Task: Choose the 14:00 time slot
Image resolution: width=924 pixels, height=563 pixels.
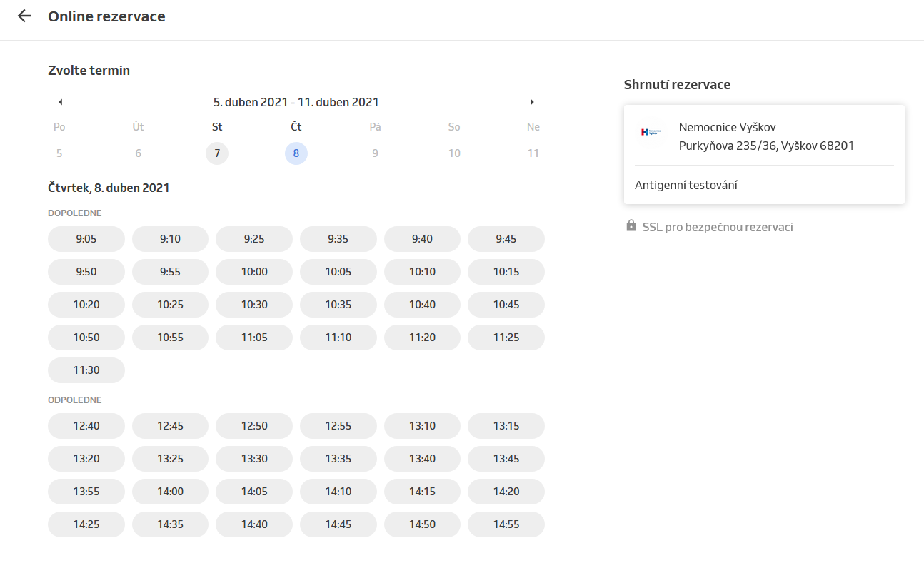Action: point(170,492)
